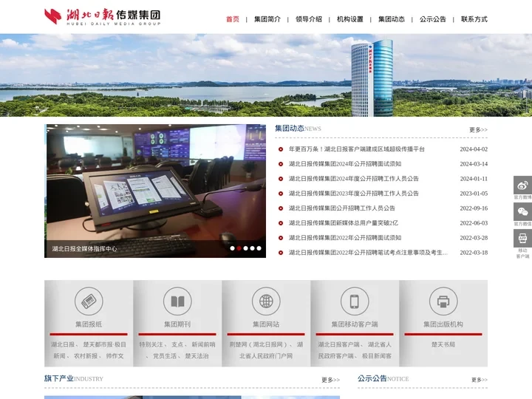The width and height of the screenshot is (532, 399).
Task: Click the 旗下产业 INDUSTRY section heading
Action: coord(74,378)
